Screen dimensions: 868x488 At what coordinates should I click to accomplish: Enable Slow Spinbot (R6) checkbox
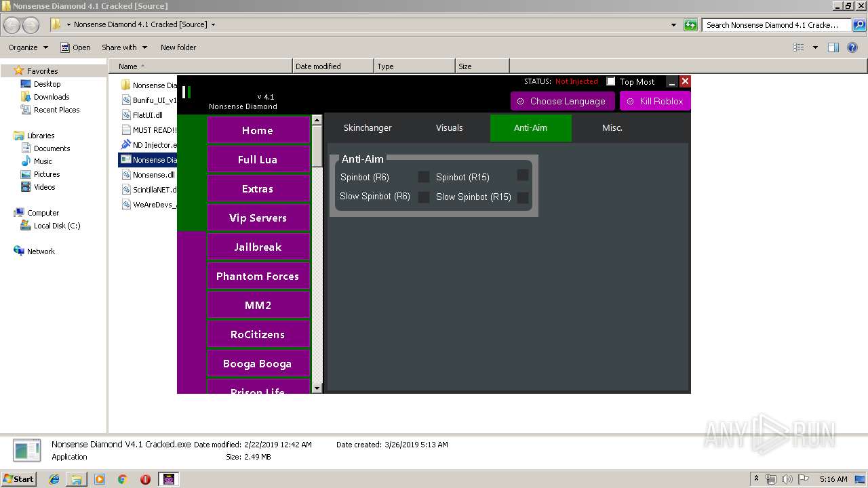pyautogui.click(x=424, y=197)
